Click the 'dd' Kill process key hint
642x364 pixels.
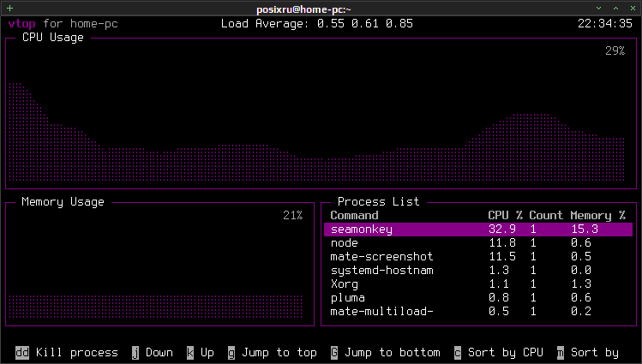click(x=22, y=353)
